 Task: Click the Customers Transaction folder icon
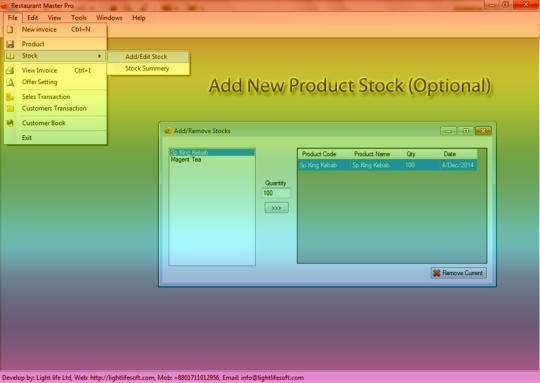10,108
